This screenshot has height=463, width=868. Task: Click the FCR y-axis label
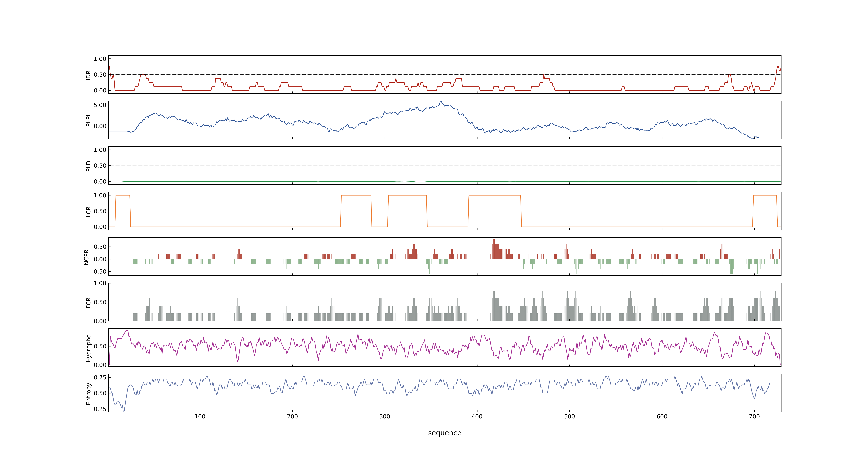pos(89,303)
